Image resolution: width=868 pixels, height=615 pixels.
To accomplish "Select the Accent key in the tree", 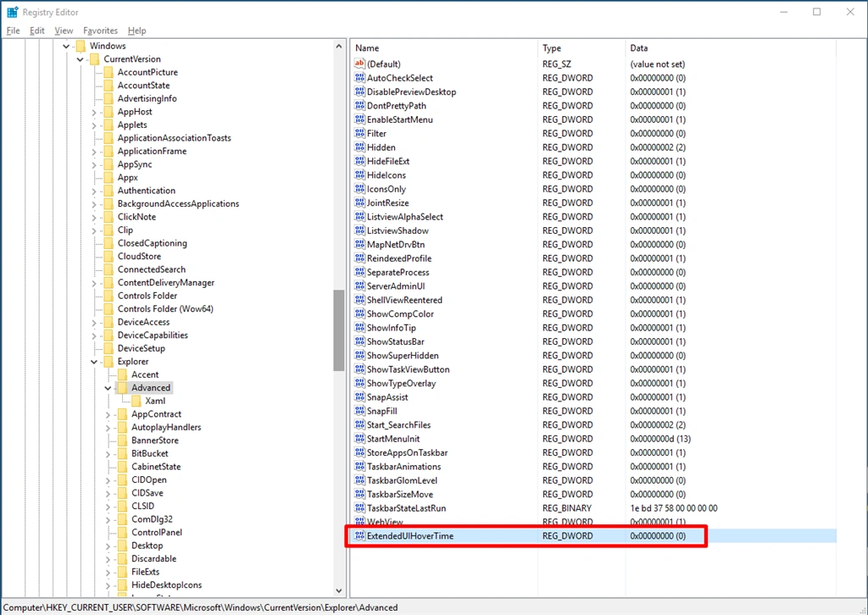I will (145, 374).
